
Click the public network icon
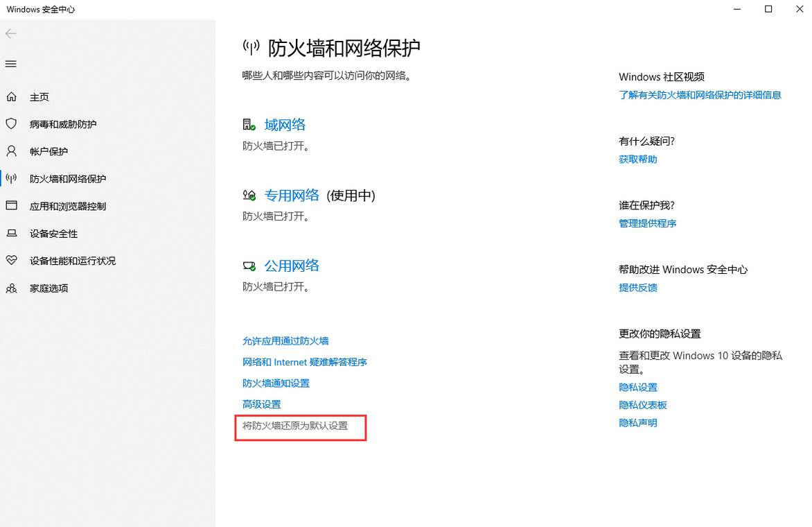pos(249,266)
